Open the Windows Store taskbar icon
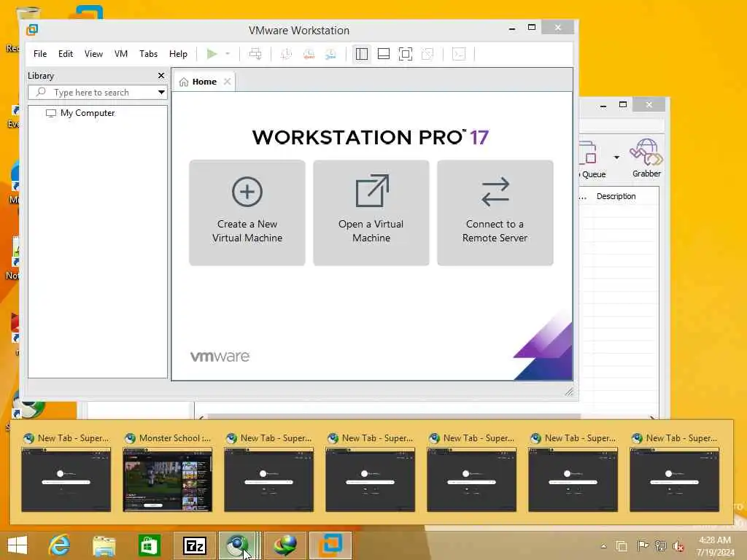Screen dimensions: 747x560 tap(149, 545)
